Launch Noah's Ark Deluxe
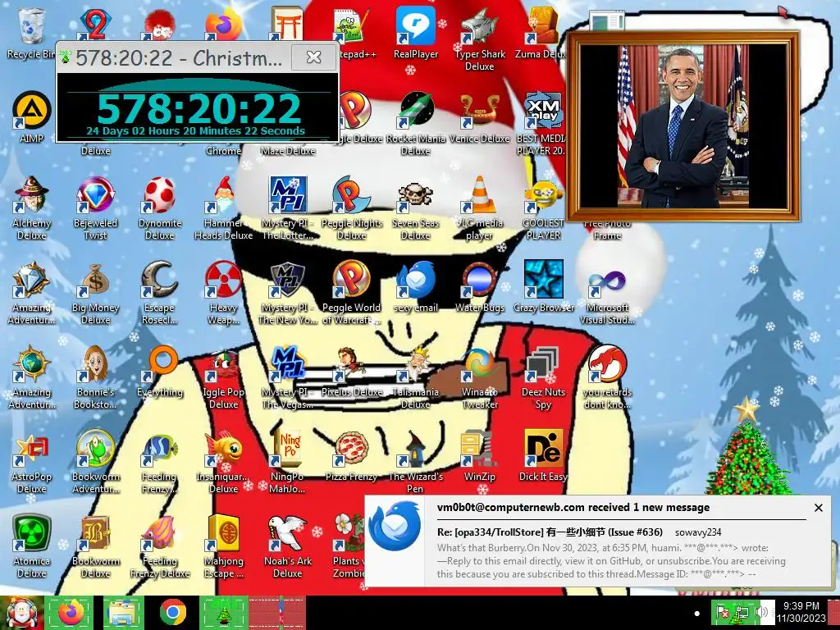The height and width of the screenshot is (630, 840). 287,533
